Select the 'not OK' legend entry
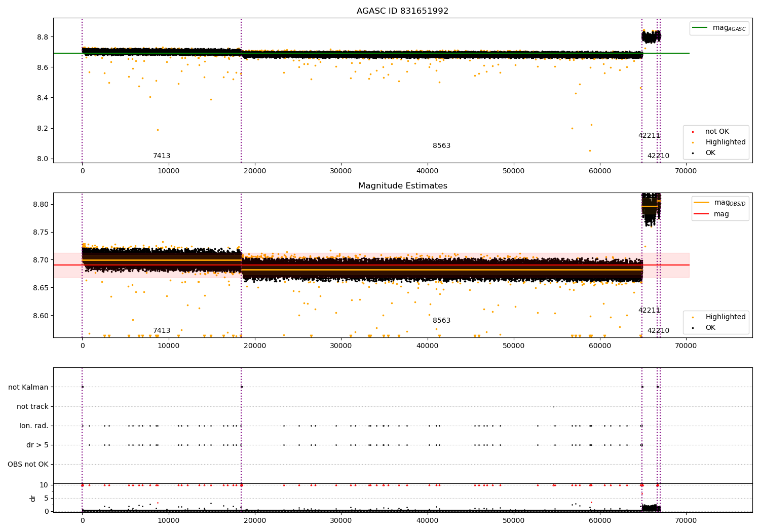 tap(717, 132)
